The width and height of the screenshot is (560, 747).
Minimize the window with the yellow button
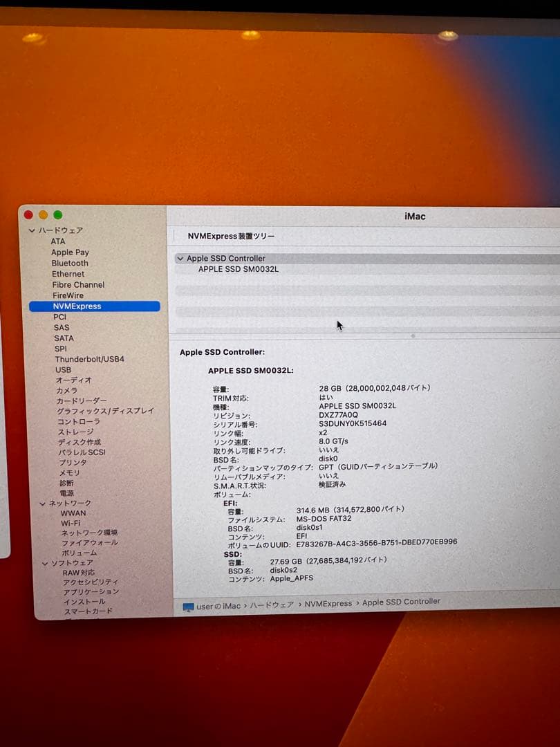click(44, 215)
